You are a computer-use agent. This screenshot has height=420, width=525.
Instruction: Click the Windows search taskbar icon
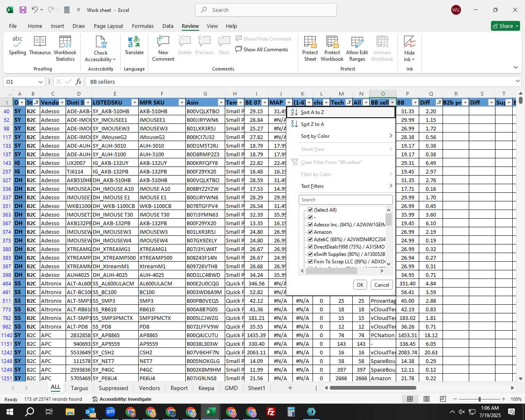pos(30,412)
